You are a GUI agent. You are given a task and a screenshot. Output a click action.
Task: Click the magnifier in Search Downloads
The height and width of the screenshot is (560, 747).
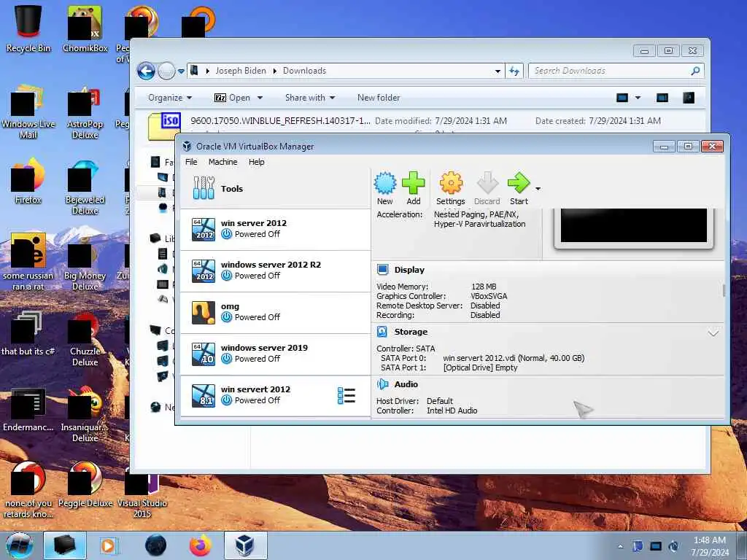(695, 71)
